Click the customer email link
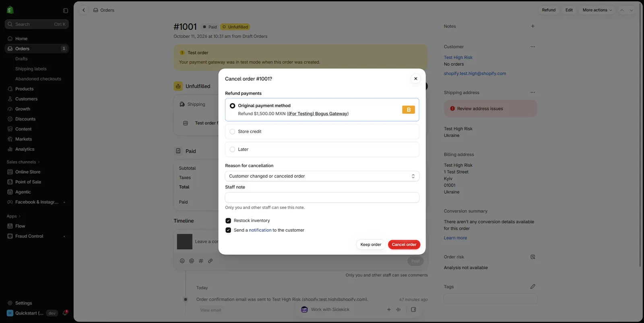Image resolution: width=644 pixels, height=323 pixels. click(x=475, y=74)
